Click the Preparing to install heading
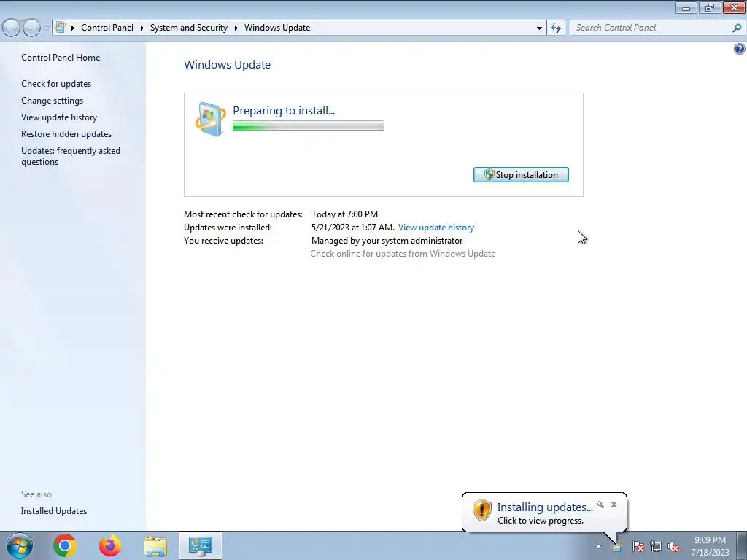Image resolution: width=747 pixels, height=560 pixels. click(x=284, y=111)
